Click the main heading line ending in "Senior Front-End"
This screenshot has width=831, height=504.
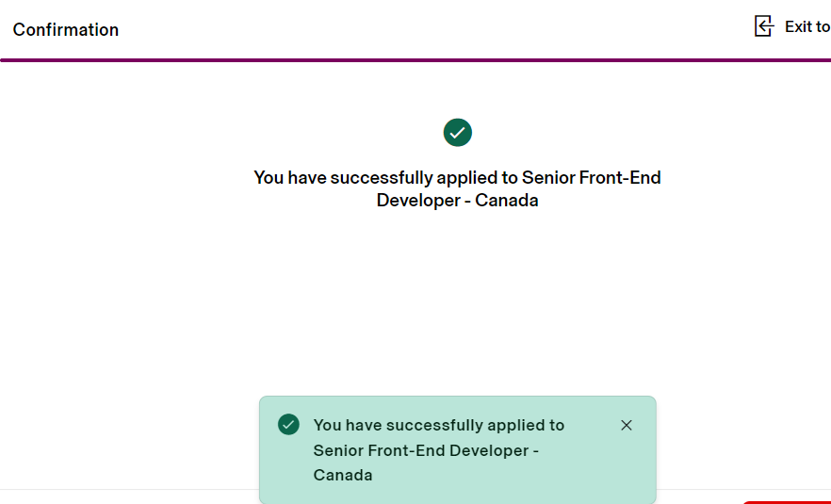tap(458, 177)
